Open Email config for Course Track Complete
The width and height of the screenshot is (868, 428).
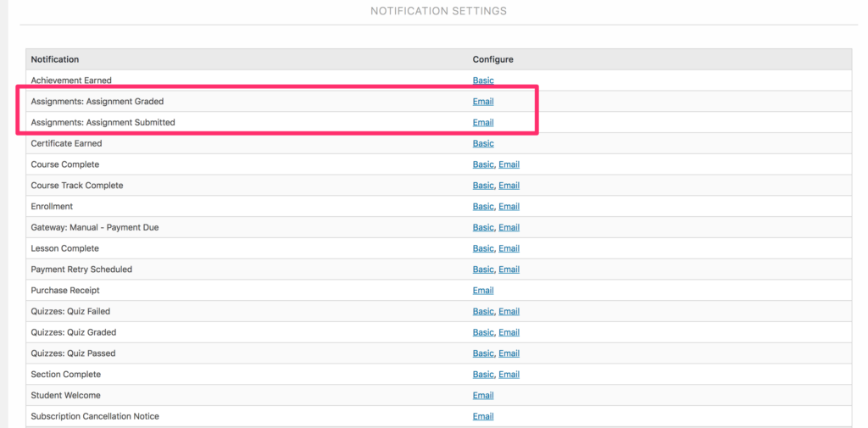coord(509,186)
